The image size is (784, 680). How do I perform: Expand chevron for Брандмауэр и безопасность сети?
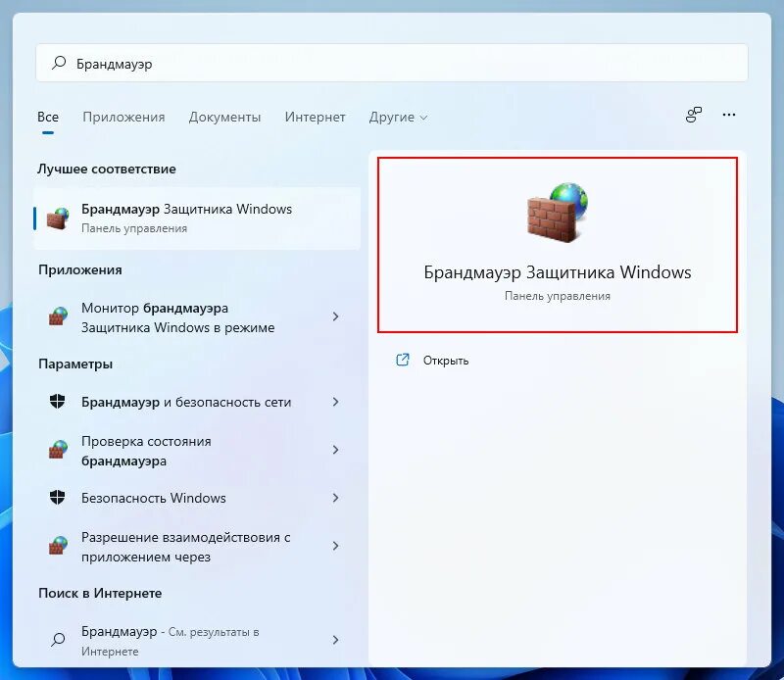[335, 402]
